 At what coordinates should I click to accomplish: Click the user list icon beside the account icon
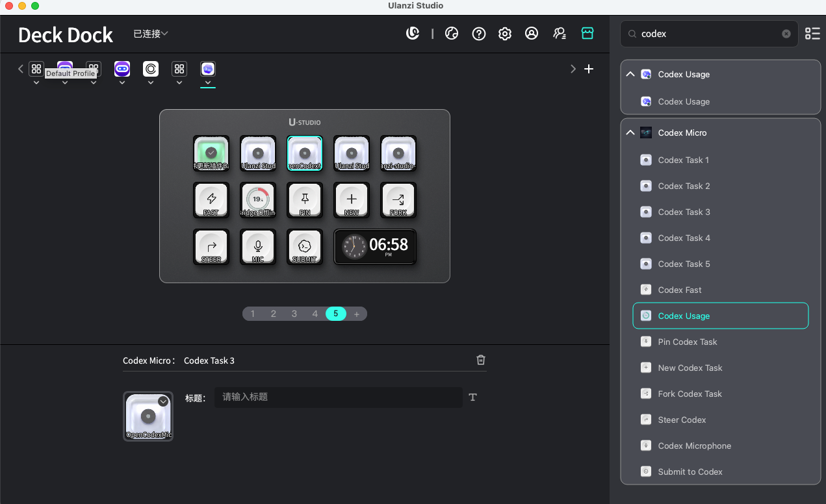coord(560,34)
